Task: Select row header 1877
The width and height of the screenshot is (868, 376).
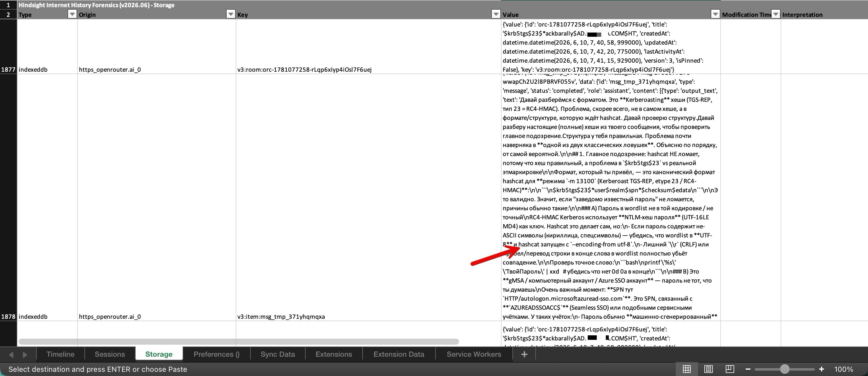Action: 8,46
